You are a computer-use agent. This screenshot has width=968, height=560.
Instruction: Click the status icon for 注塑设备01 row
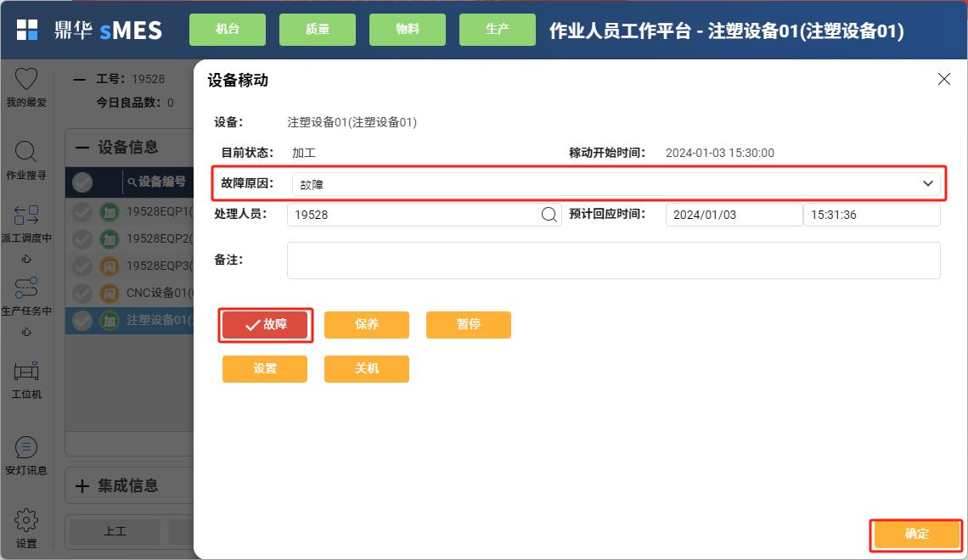click(x=110, y=321)
